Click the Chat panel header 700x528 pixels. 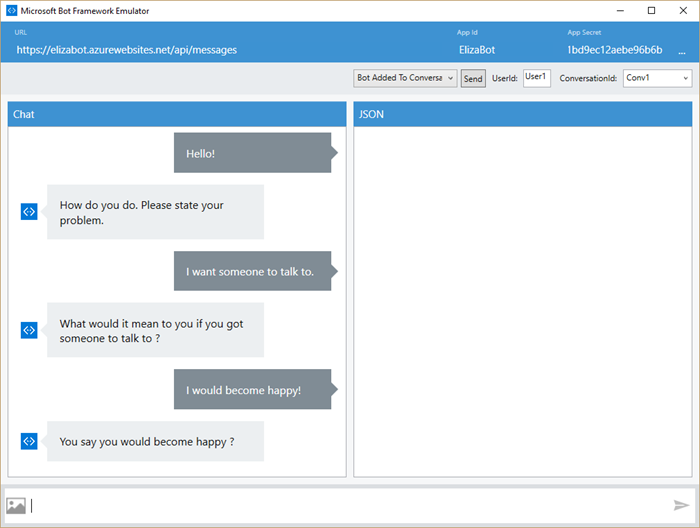coord(177,114)
